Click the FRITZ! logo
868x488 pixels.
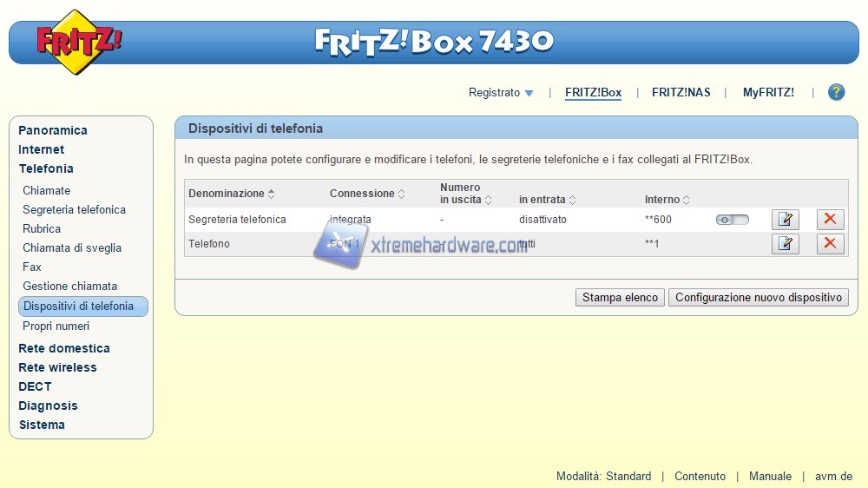pyautogui.click(x=78, y=41)
